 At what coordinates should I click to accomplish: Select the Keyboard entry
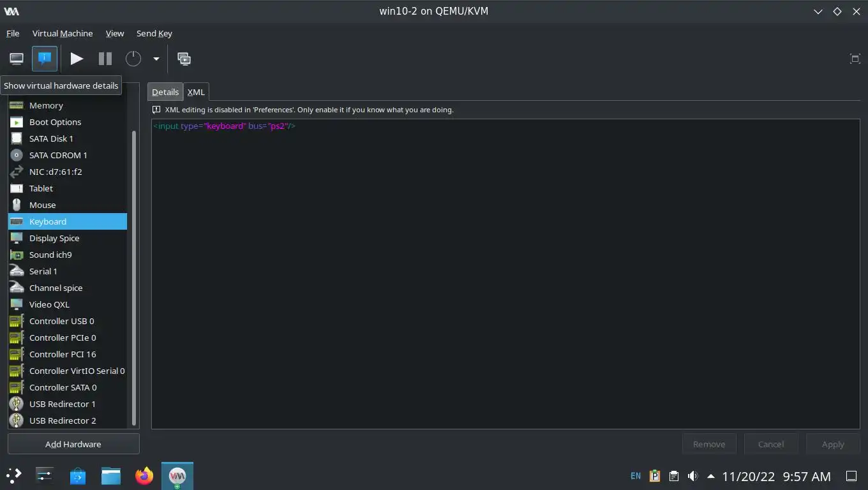click(x=68, y=221)
